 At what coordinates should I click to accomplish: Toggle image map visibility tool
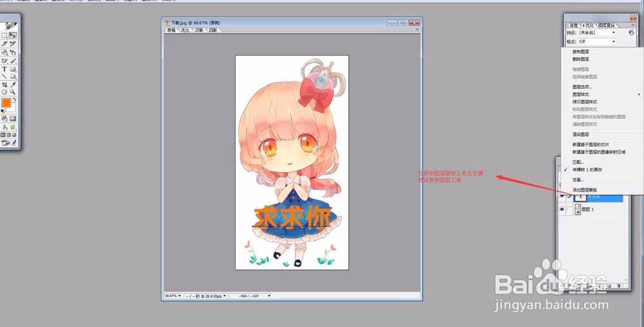pyautogui.click(x=4, y=119)
